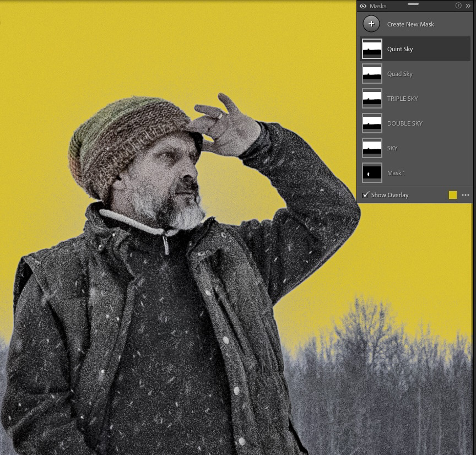Collapse the Masks panel with double chevron
The width and height of the screenshot is (476, 455).
coord(468,6)
